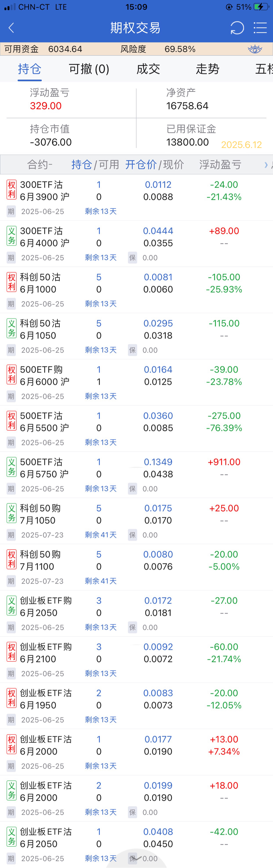This screenshot has width=273, height=868.
Task: Tap 义务 badge of 500ETF沽 6月5750
Action: [11, 467]
